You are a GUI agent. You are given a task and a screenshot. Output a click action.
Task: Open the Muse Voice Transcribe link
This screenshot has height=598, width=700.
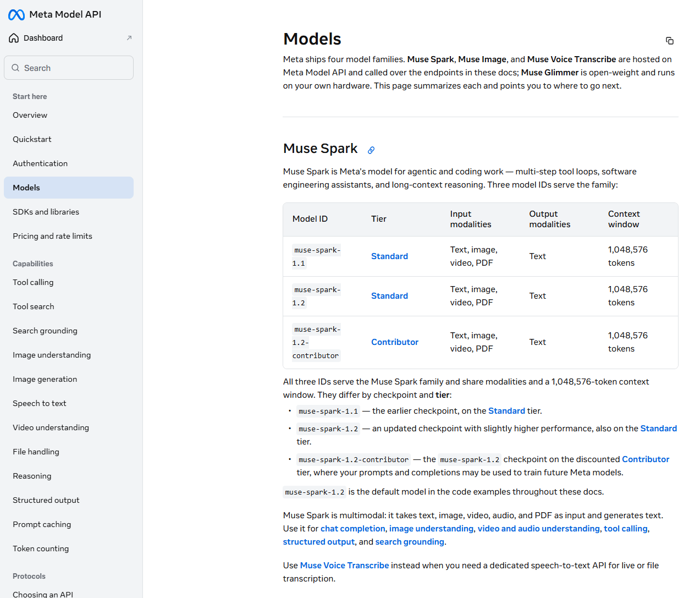[x=344, y=566]
